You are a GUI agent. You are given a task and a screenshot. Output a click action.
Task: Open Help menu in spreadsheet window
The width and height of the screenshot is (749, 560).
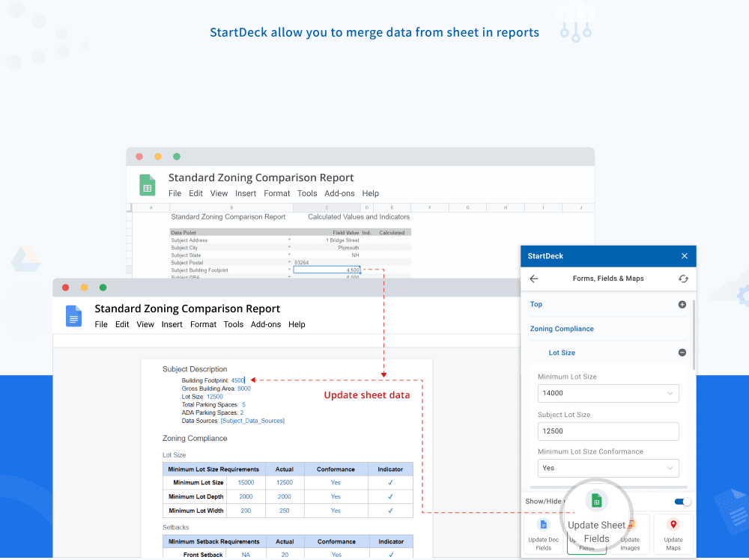coord(370,193)
